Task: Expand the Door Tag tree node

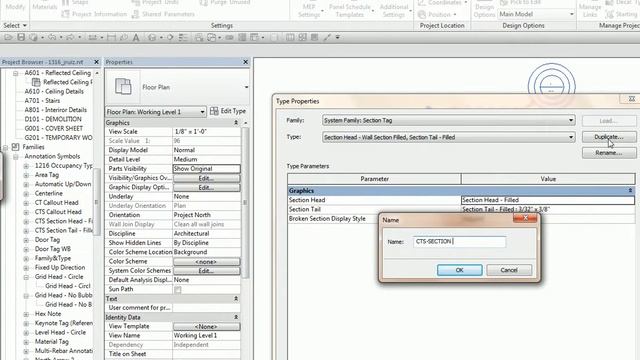Action: pos(26,240)
